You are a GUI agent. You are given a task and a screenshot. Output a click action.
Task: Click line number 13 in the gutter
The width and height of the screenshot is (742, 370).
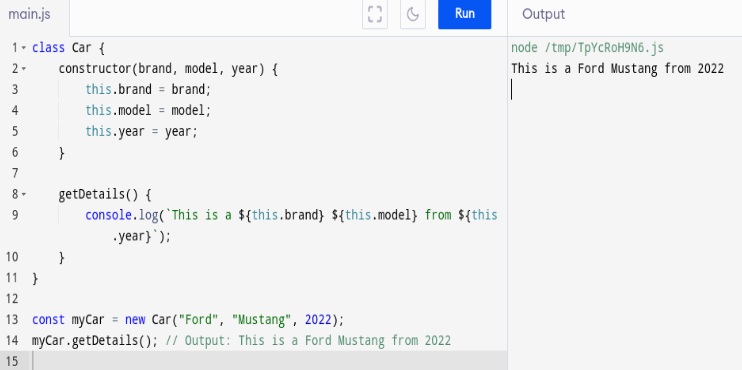coord(11,320)
